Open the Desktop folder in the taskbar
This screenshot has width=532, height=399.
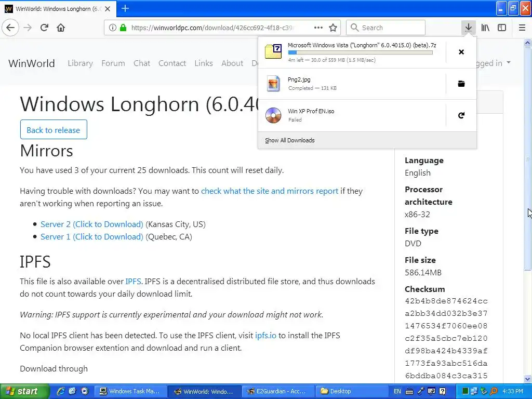(353, 391)
